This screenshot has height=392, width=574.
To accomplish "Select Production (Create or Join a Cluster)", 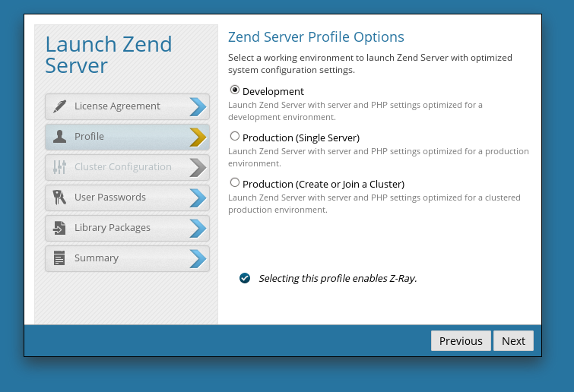I will coord(235,182).
